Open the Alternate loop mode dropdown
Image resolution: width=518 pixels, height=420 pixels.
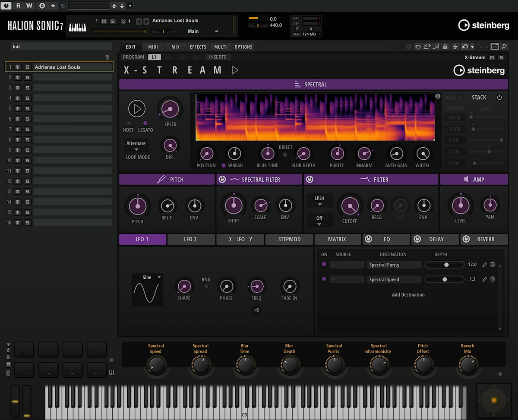click(x=136, y=146)
